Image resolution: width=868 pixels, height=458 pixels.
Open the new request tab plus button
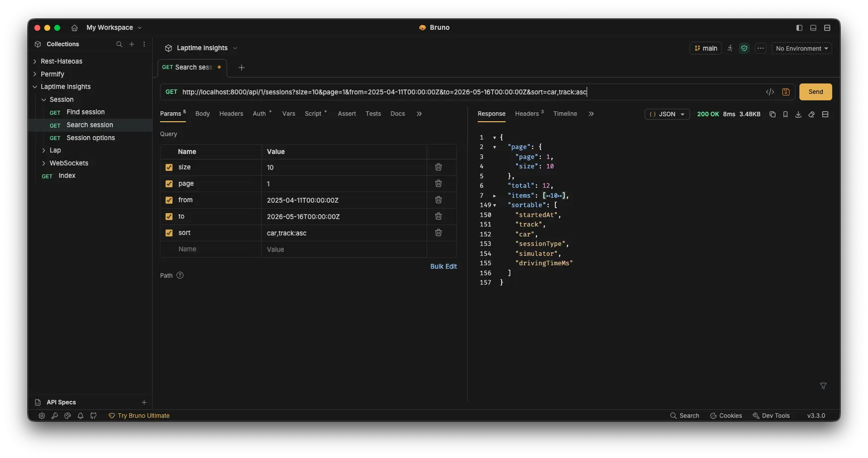click(242, 68)
